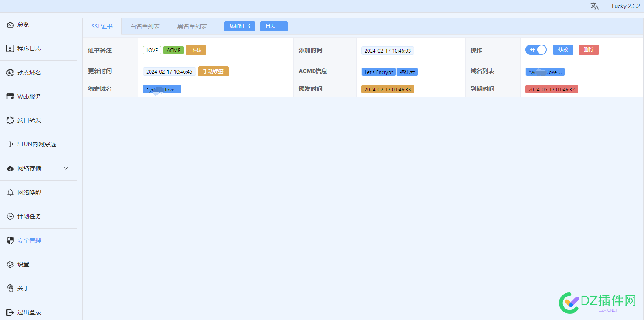Click the 域名列表 domain tag
Viewport: 644px width, 320px height.
click(x=545, y=72)
